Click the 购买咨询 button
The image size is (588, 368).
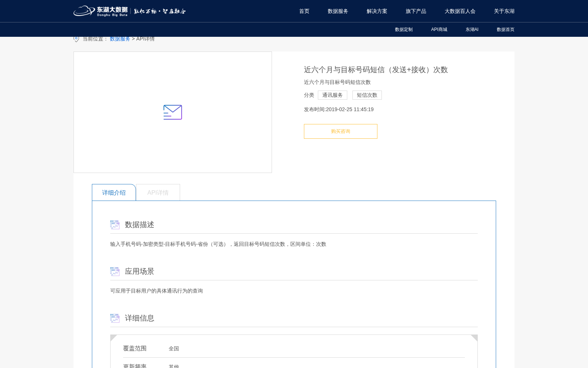pyautogui.click(x=341, y=131)
